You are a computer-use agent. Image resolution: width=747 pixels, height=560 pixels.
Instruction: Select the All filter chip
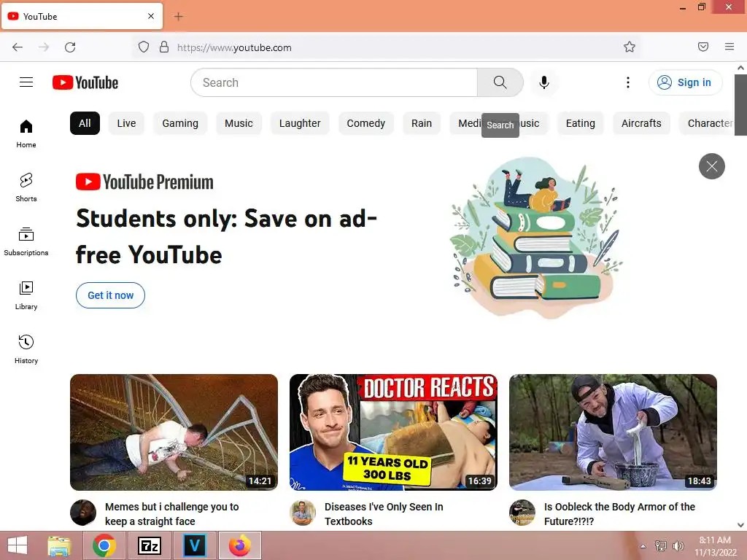[x=85, y=123]
